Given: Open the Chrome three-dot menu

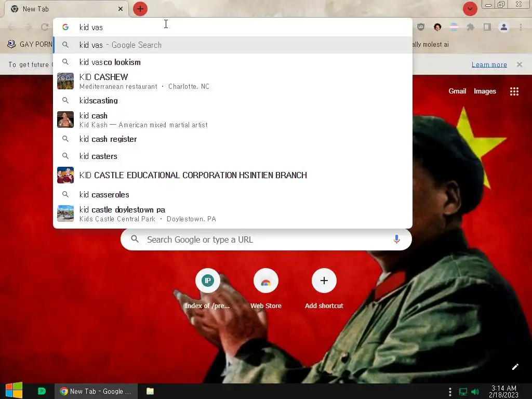Looking at the screenshot, I should [x=521, y=27].
